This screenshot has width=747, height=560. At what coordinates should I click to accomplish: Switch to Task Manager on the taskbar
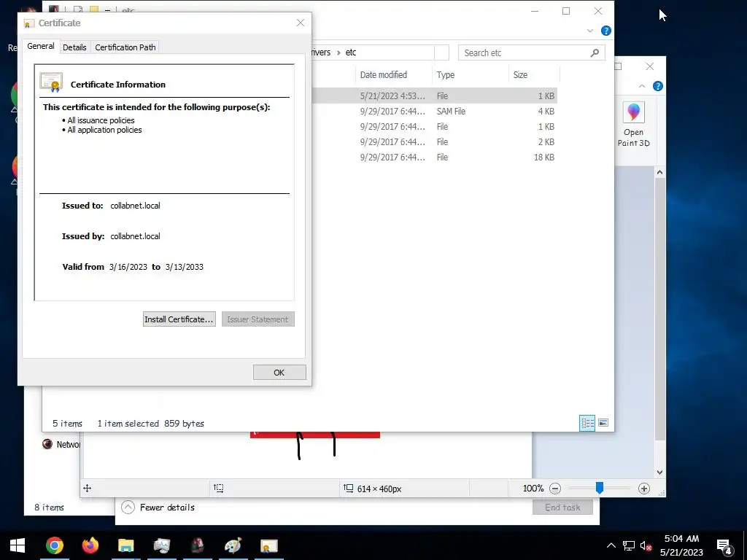162,545
